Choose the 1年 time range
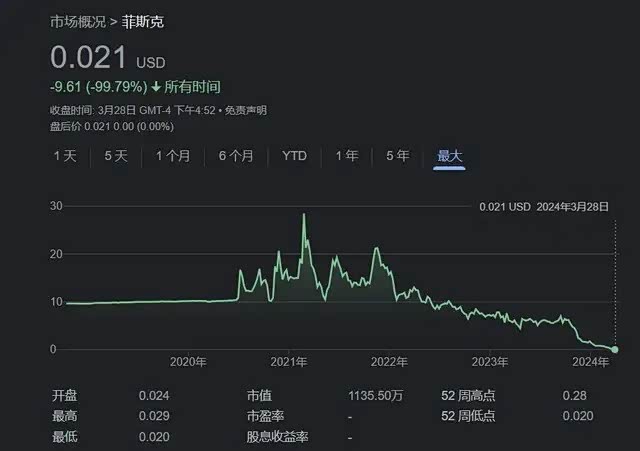This screenshot has width=640, height=451. click(346, 156)
